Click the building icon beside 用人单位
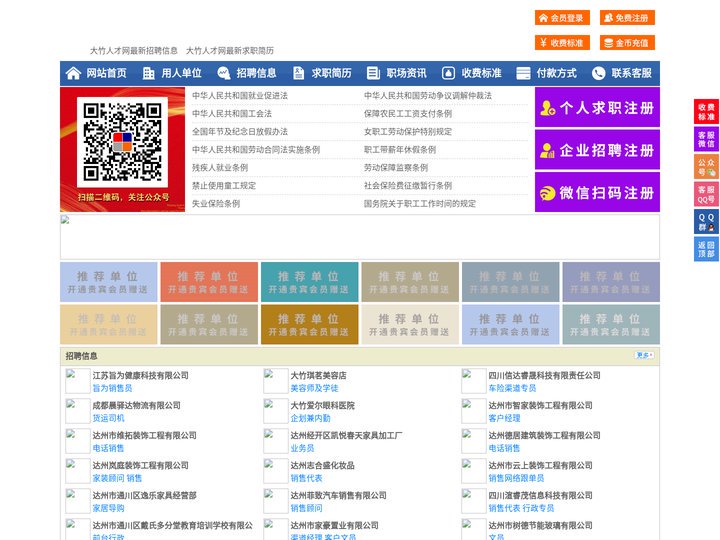The height and width of the screenshot is (540, 720). click(x=148, y=73)
